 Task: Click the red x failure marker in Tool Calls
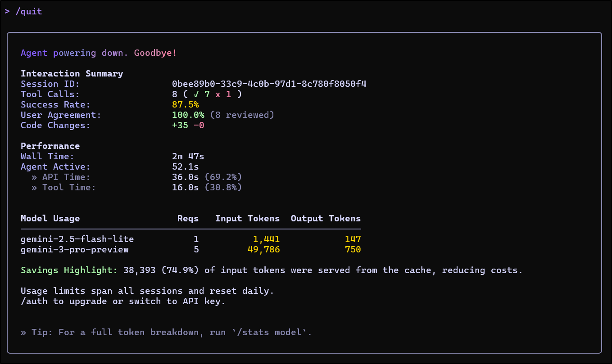218,94
